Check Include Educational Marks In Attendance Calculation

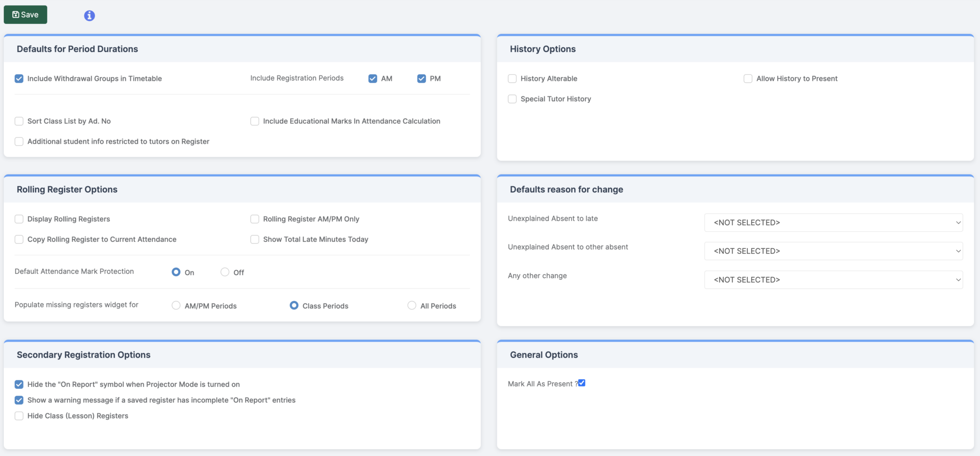click(255, 121)
